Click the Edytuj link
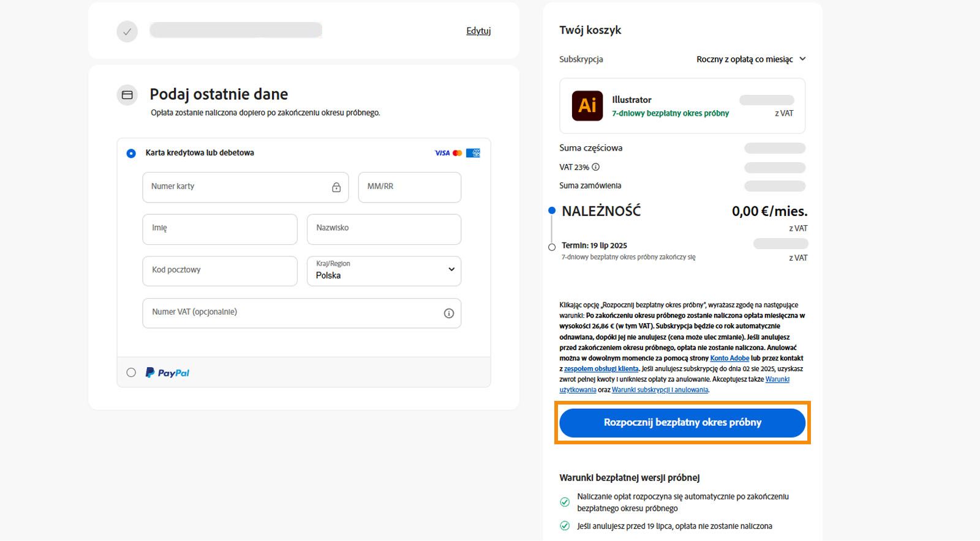Image resolution: width=980 pixels, height=541 pixels. click(x=478, y=31)
